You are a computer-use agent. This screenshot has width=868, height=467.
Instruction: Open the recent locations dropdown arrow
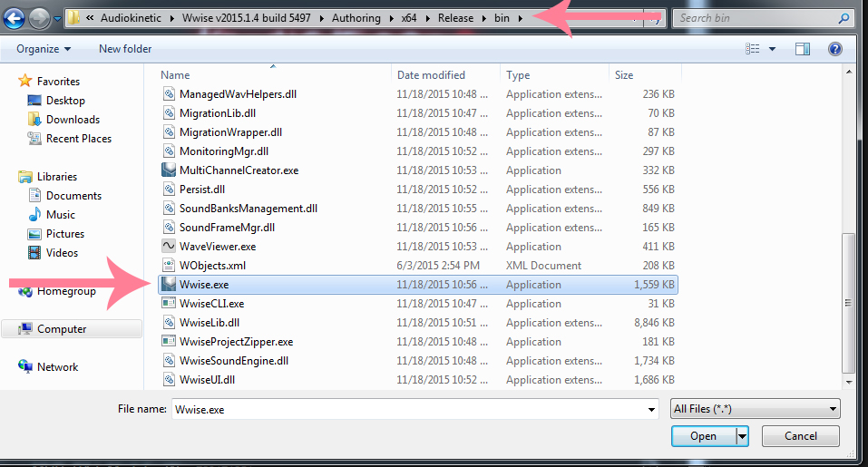(x=57, y=19)
